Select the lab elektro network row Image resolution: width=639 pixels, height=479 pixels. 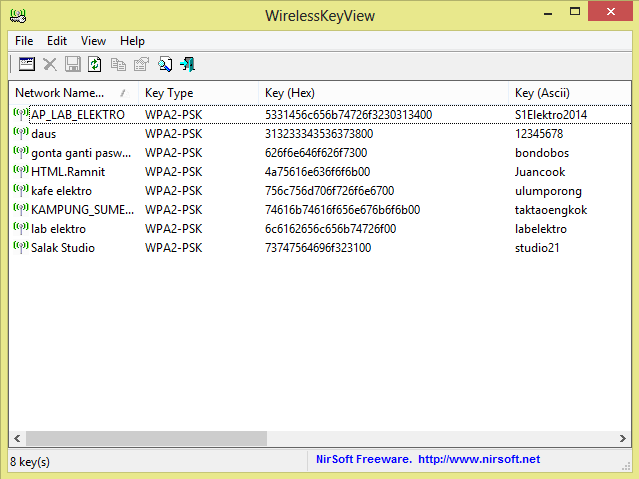(x=320, y=229)
